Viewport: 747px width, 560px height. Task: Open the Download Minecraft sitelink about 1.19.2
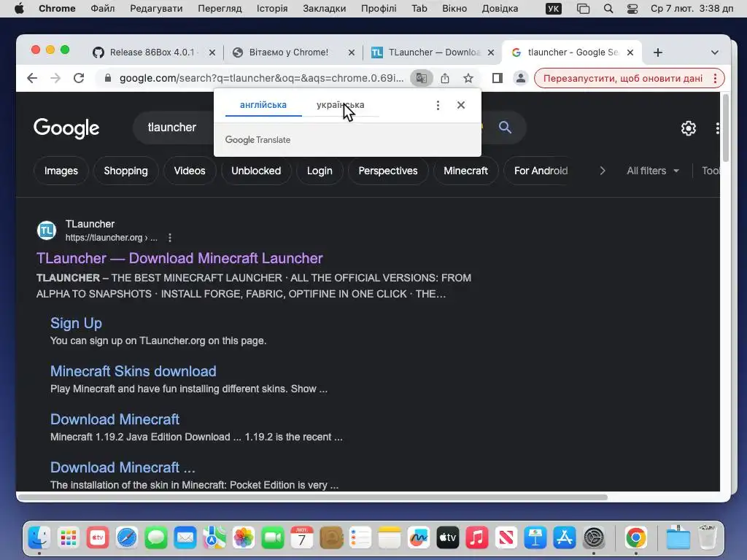click(115, 419)
